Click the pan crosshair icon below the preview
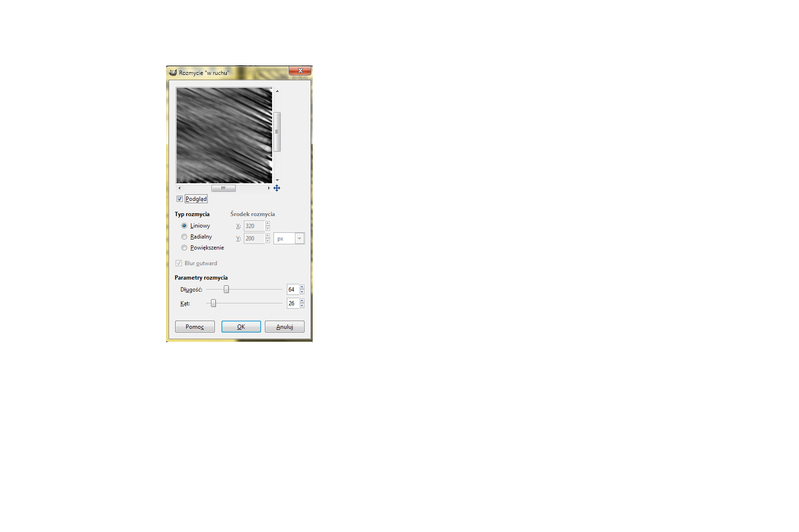 coord(277,188)
